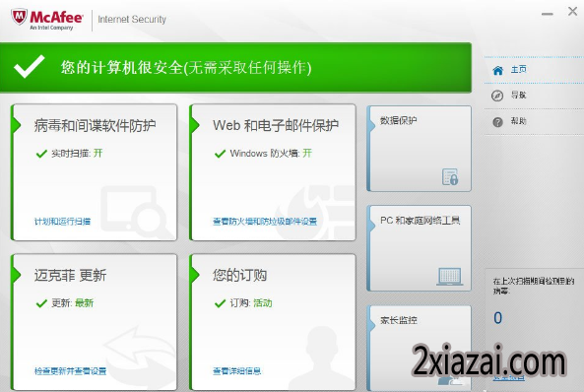The width and height of the screenshot is (584, 392).
Task: Click the data protection lock document icon
Action: [450, 176]
